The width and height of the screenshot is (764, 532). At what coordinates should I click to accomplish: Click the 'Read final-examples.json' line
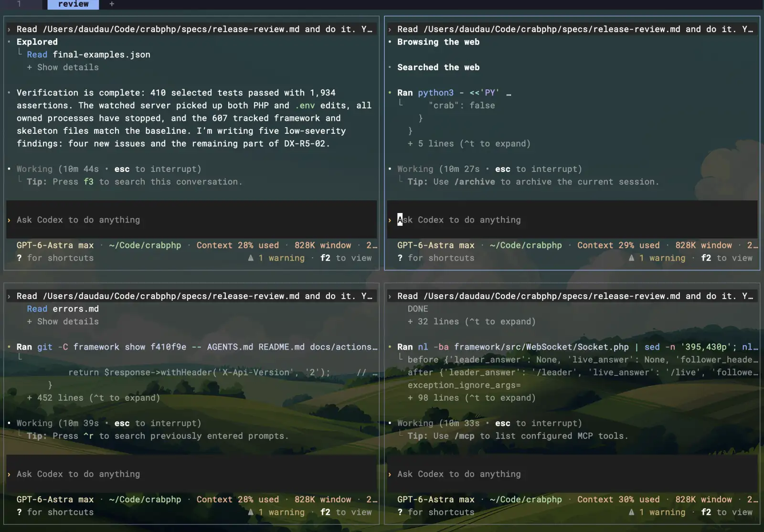coord(88,54)
